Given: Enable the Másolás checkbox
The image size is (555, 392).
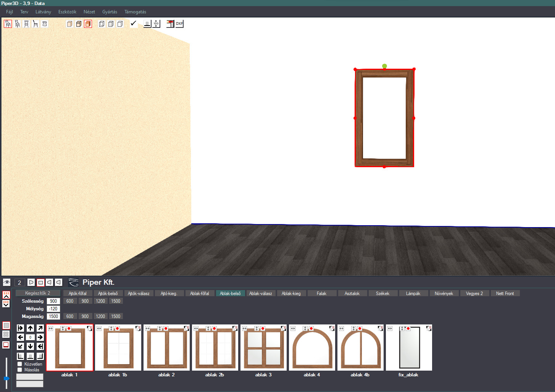Looking at the screenshot, I should [20, 370].
